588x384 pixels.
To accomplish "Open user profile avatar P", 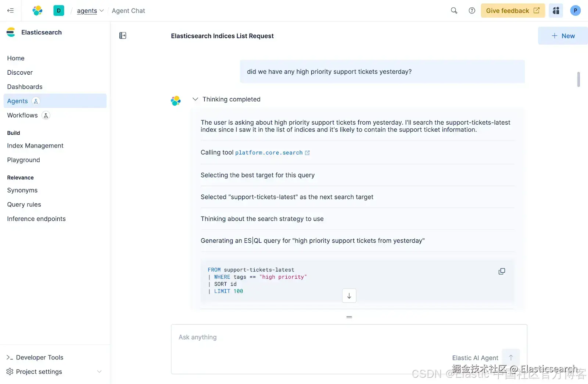I will pyautogui.click(x=575, y=11).
